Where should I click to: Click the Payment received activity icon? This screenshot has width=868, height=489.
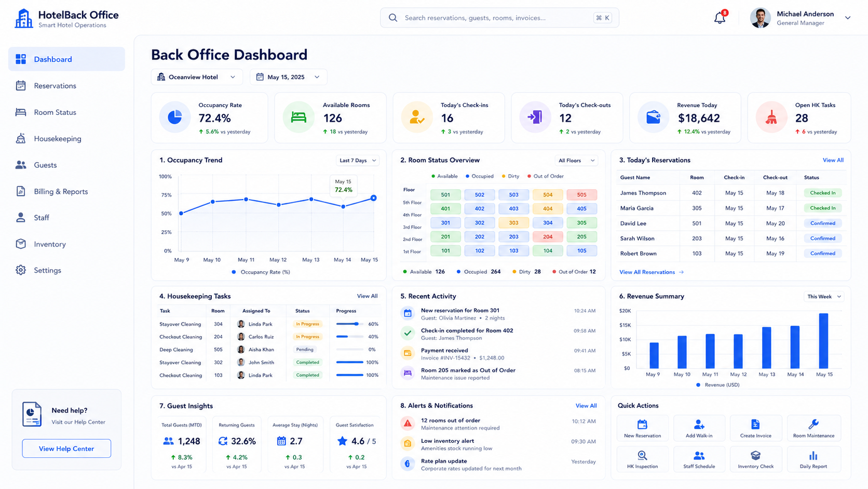coord(408,353)
